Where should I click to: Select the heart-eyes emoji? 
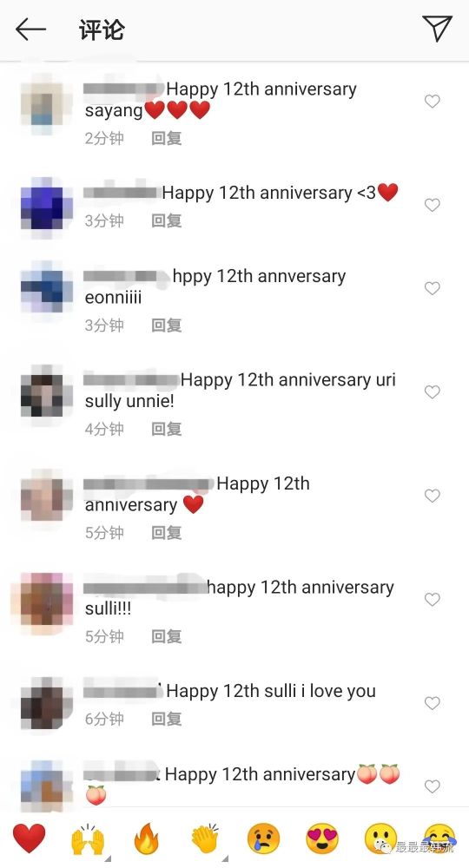[322, 838]
